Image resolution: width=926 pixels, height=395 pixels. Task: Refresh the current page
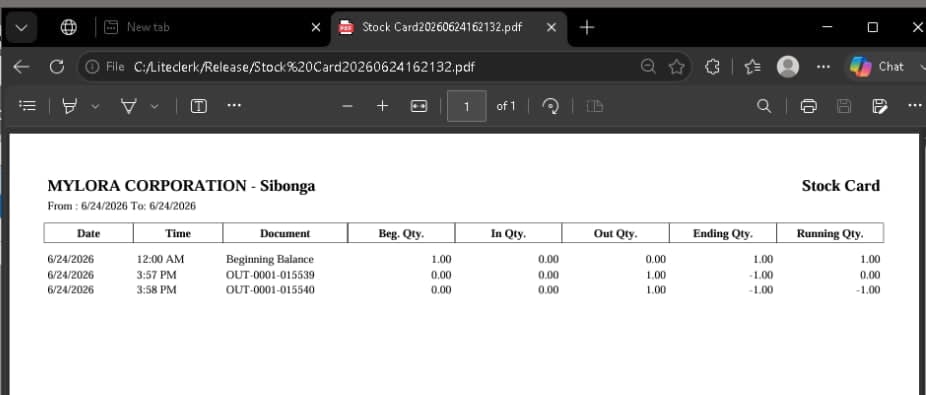57,67
